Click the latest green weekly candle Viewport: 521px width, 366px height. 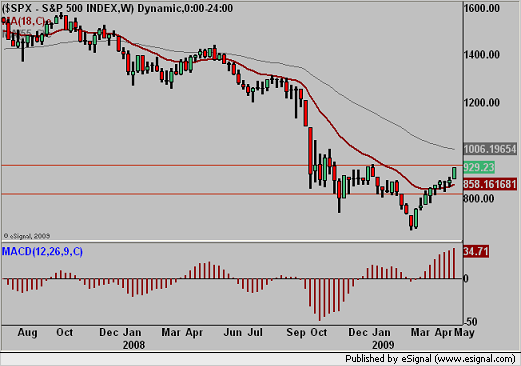tap(454, 173)
